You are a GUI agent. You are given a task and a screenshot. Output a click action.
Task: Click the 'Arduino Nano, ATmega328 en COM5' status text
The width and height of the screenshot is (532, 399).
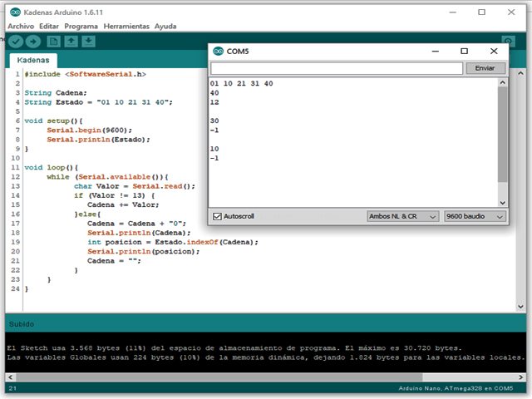456,388
